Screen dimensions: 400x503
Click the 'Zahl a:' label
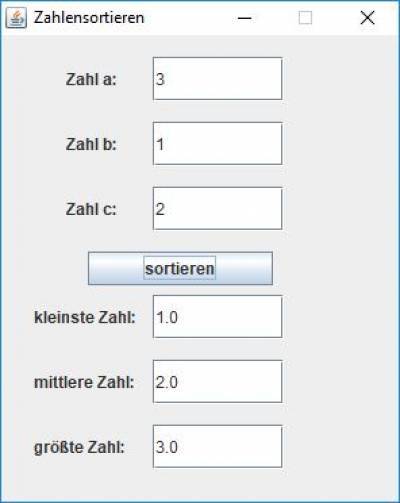(91, 79)
